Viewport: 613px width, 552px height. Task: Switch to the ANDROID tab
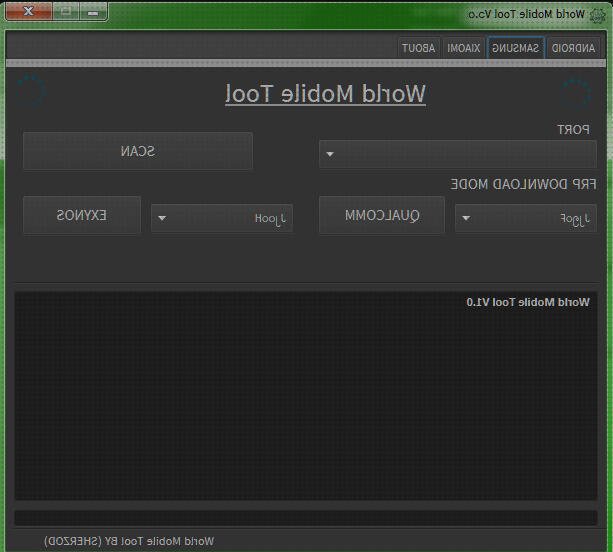tap(574, 48)
